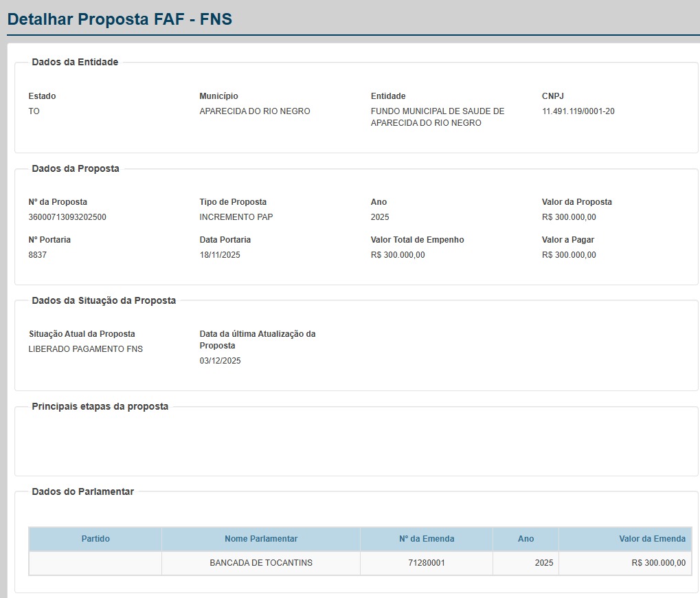Select the FUNDO MUNICIPAL DE SAUDE entity name
This screenshot has height=598, width=700.
tap(438, 111)
